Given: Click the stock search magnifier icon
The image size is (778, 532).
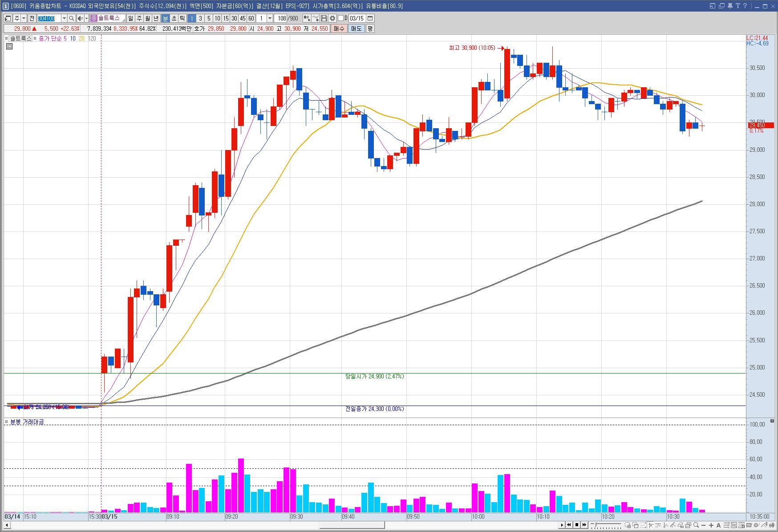Looking at the screenshot, I should point(71,18).
